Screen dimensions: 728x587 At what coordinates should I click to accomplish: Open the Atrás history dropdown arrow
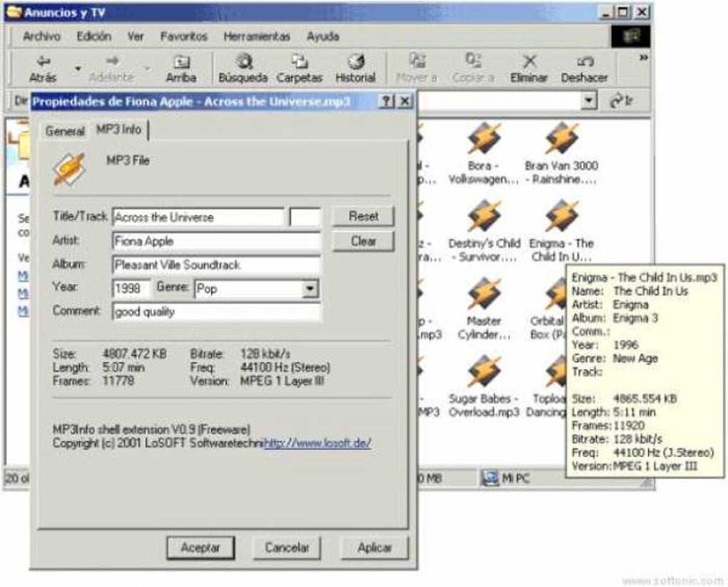[x=78, y=69]
